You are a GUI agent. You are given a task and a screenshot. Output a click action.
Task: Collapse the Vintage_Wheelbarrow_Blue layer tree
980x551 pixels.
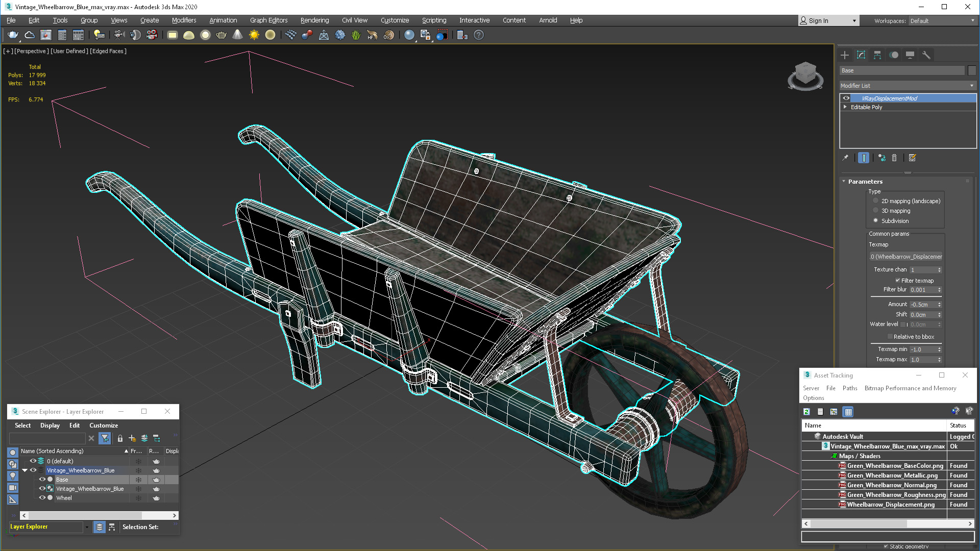24,470
